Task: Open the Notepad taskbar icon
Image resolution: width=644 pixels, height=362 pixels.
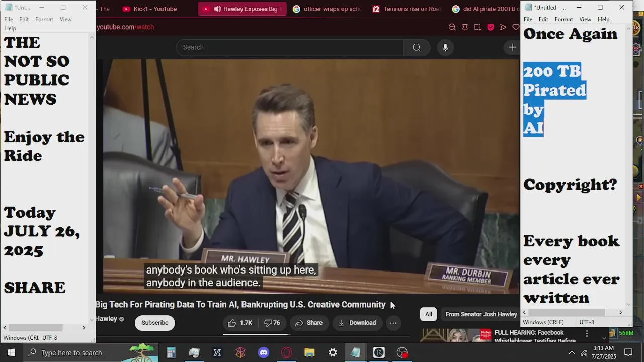Action: click(356, 353)
